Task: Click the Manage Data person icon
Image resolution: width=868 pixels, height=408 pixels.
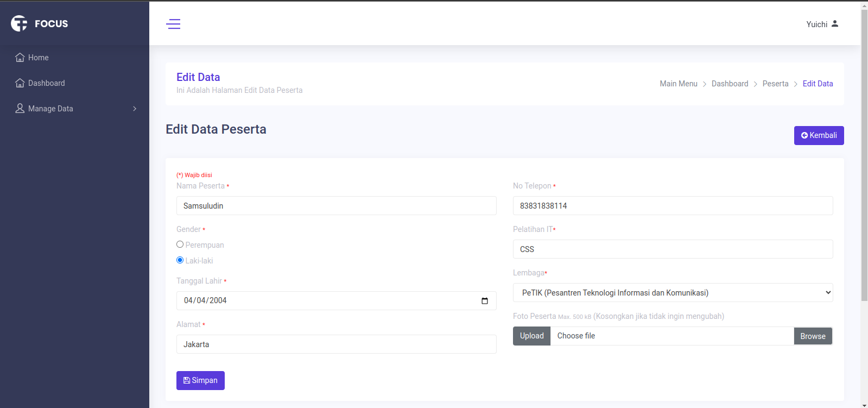Action: (x=20, y=109)
